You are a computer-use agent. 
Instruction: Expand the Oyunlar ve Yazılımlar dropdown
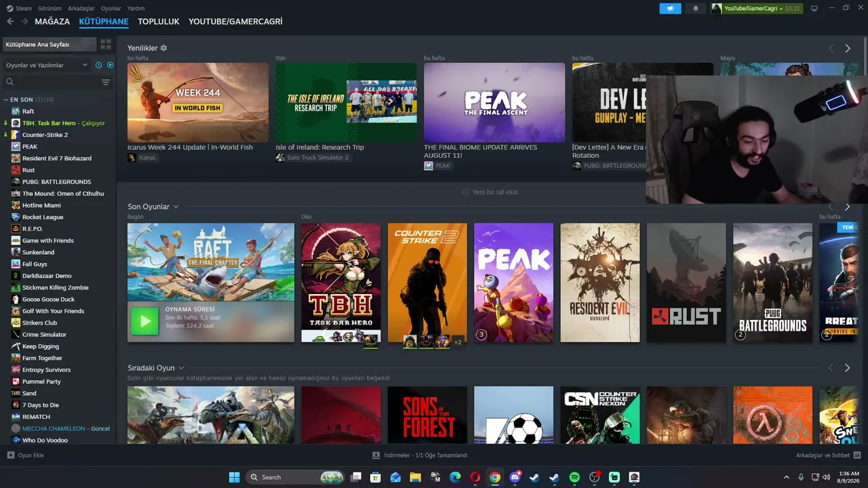click(x=47, y=65)
